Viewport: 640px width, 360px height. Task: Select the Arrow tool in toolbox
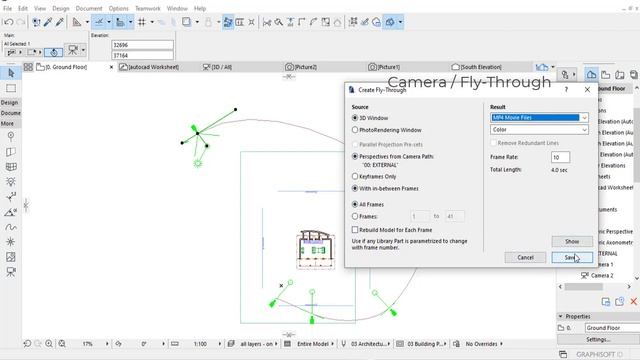click(x=11, y=73)
